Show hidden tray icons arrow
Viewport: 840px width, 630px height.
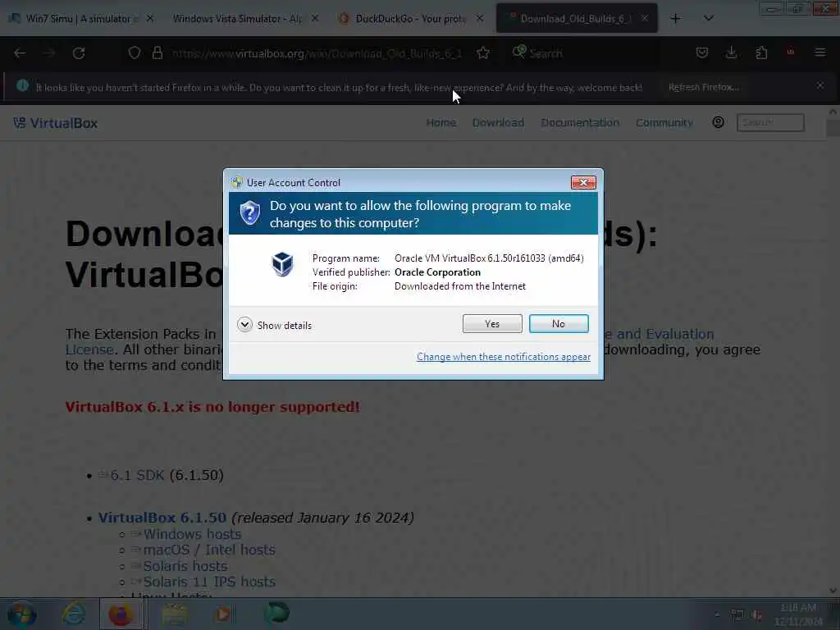tap(717, 615)
